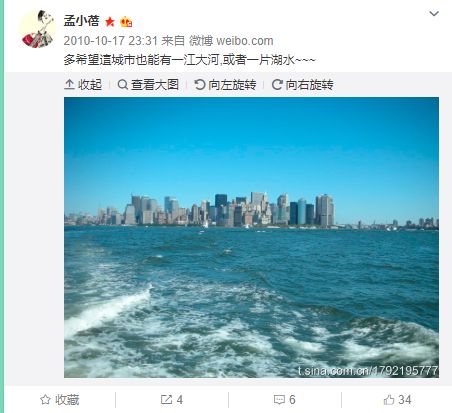Rotate the image left with 向左旋转
This screenshot has height=413, width=452.
click(x=225, y=85)
